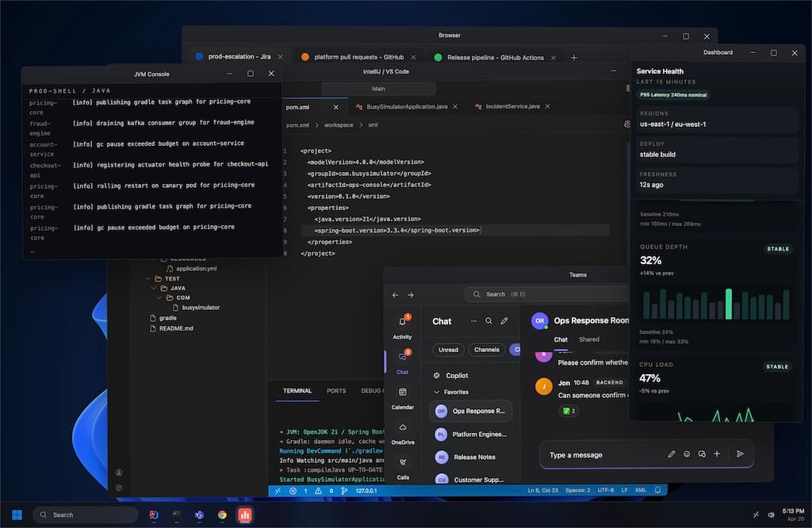Toggle the Unread filter in Teams chat
The image size is (812, 528).
pos(448,350)
